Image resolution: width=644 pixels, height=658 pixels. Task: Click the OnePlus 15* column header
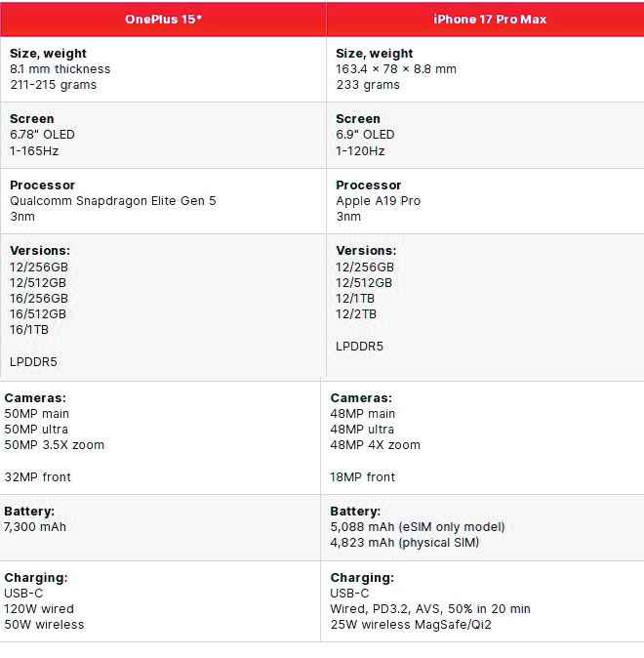163,20
